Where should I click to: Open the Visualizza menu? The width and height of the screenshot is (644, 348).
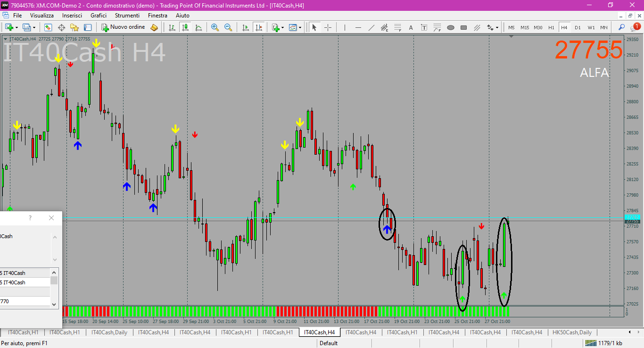42,16
